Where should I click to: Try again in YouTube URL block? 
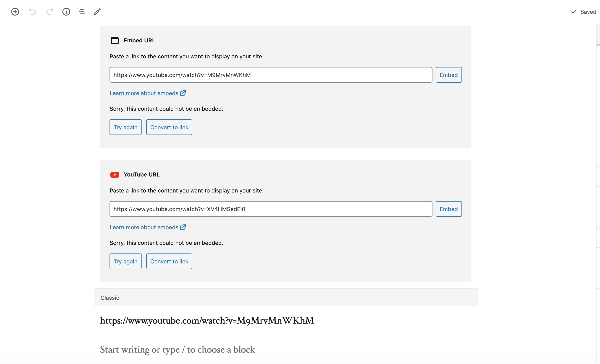(125, 261)
